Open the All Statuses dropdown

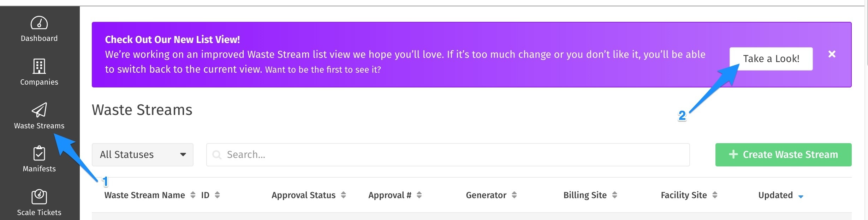pyautogui.click(x=143, y=155)
